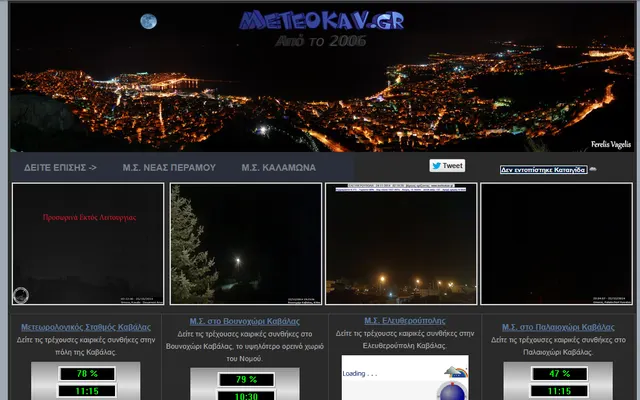Open the Eleftheroupoli webcam image with street lights
This screenshot has width=640, height=400.
point(401,244)
